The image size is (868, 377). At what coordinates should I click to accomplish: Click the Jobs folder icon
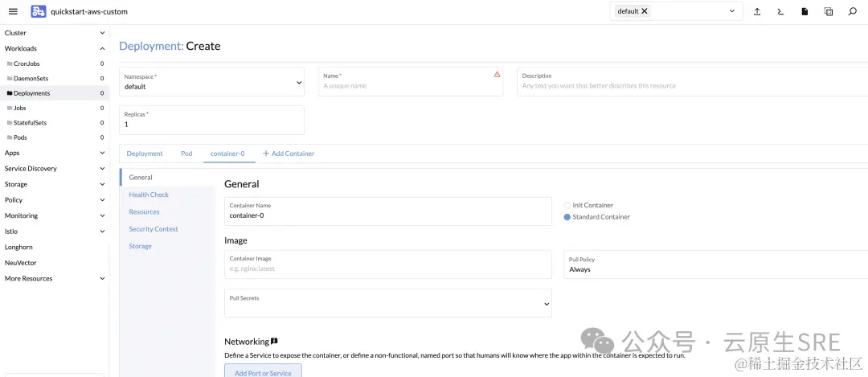10,108
